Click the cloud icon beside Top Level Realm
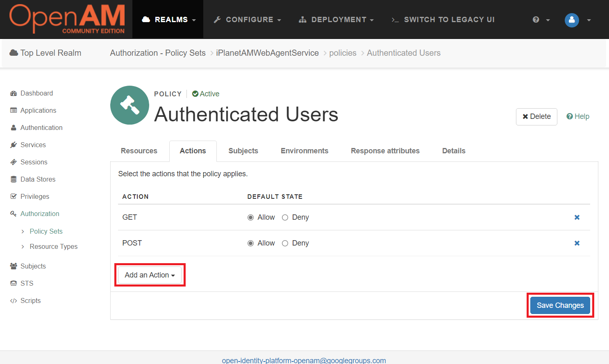Screen dimensions: 609x364 14,53
